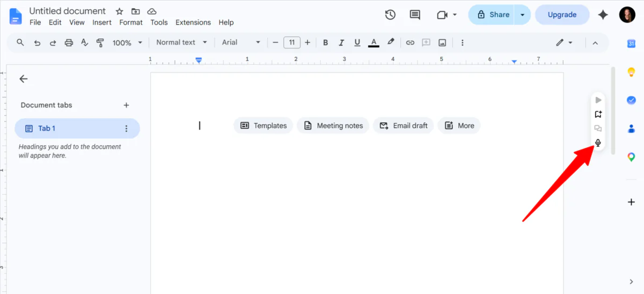Open the View menu
The height and width of the screenshot is (294, 644).
pyautogui.click(x=77, y=23)
